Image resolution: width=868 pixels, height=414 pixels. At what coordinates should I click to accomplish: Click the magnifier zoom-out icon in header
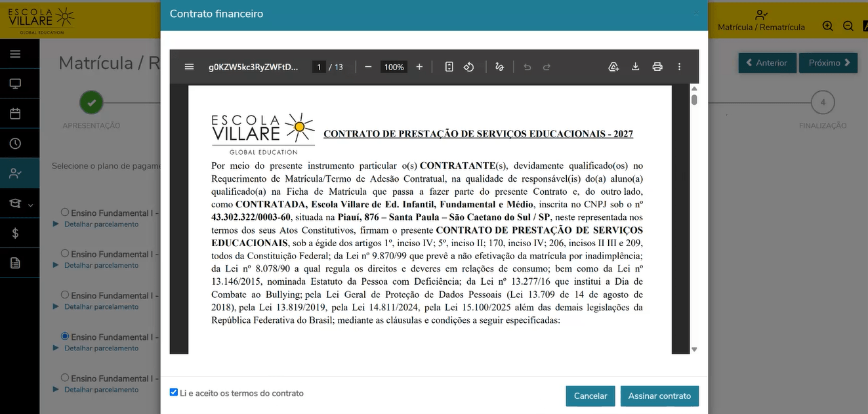[x=848, y=26]
